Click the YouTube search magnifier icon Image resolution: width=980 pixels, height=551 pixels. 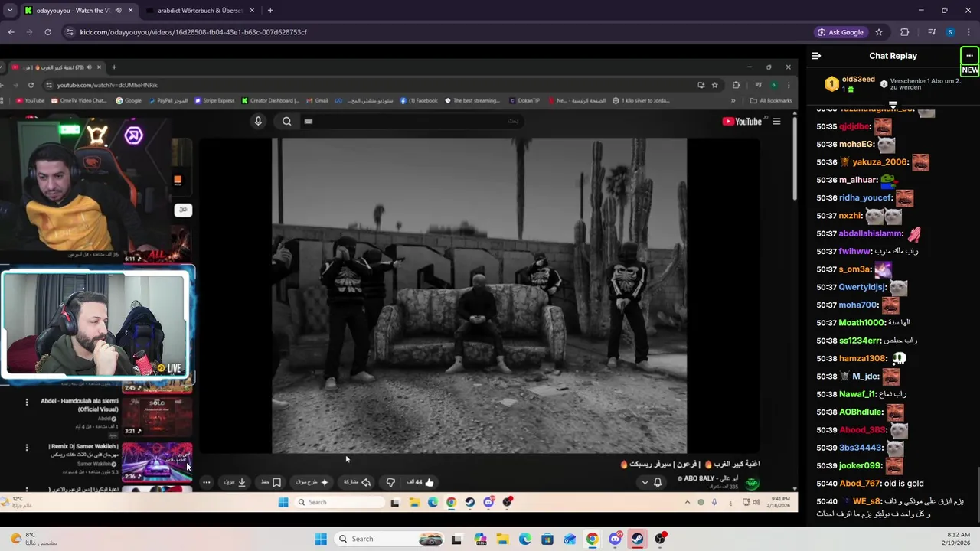286,121
